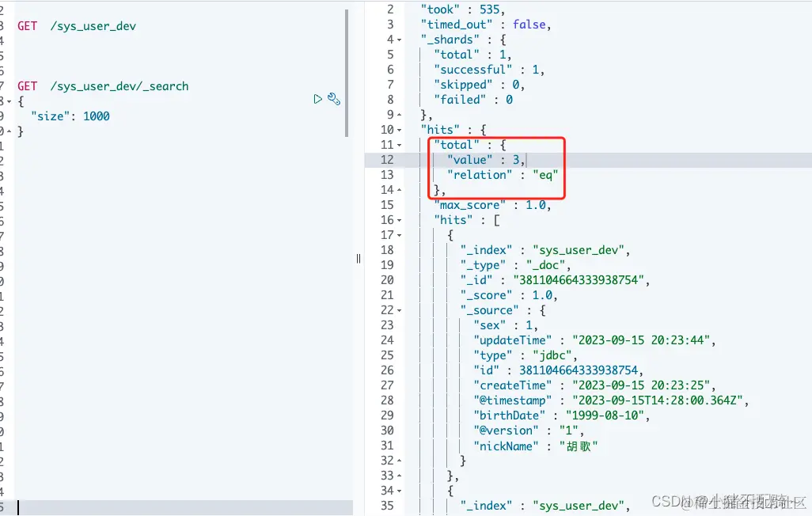
Task: Click the "size": 1000 body line
Action: click(x=70, y=116)
